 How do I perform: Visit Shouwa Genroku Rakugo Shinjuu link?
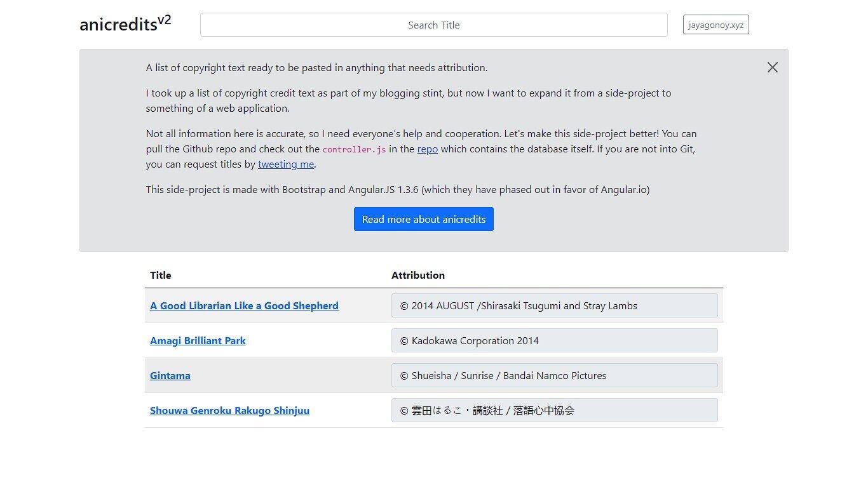point(229,410)
